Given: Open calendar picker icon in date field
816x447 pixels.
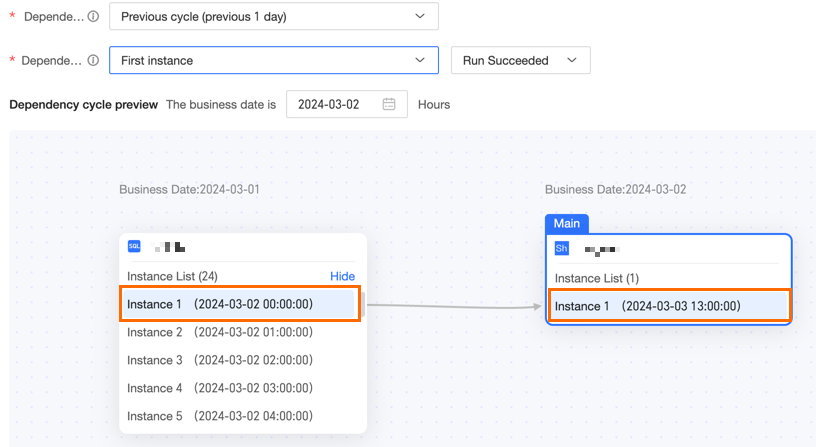Looking at the screenshot, I should coord(389,104).
